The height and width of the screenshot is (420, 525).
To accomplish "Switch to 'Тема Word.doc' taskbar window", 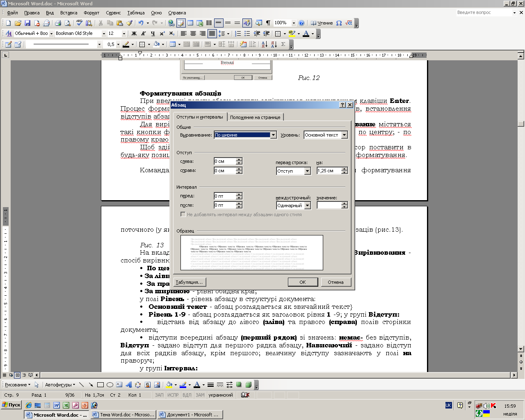I will click(x=123, y=415).
